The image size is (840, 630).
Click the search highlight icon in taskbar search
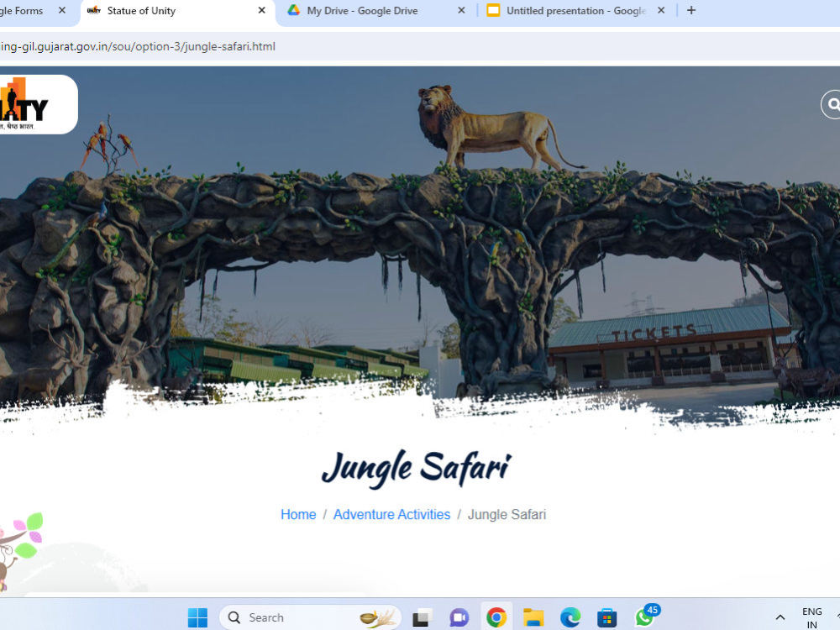pos(378,617)
